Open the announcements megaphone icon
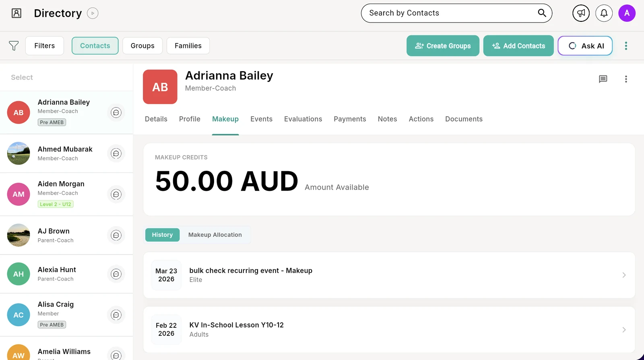Image resolution: width=644 pixels, height=360 pixels. point(581,13)
